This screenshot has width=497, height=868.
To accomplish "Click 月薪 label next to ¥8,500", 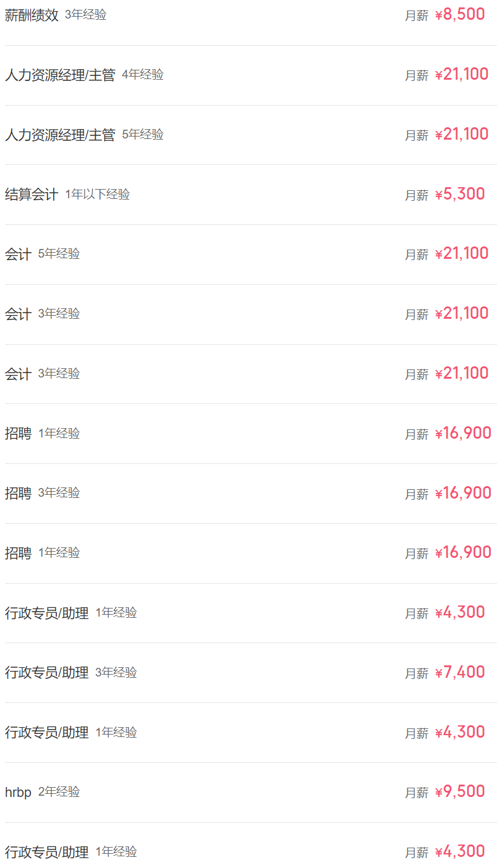I will tap(417, 16).
